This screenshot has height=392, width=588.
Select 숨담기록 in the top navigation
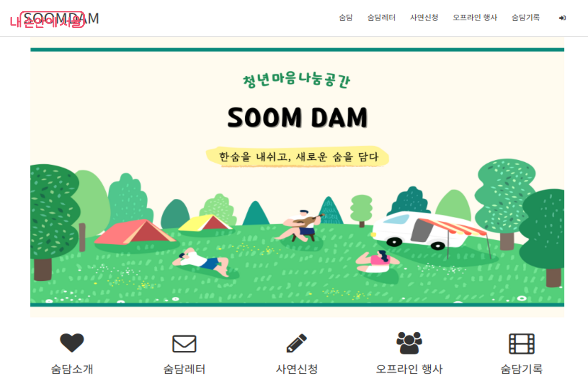tap(526, 18)
